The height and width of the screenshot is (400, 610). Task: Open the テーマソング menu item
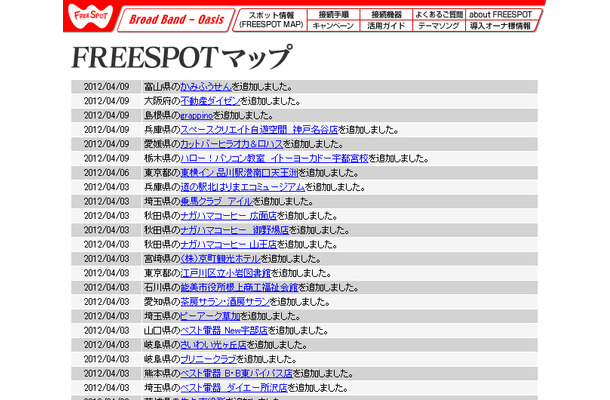click(439, 26)
